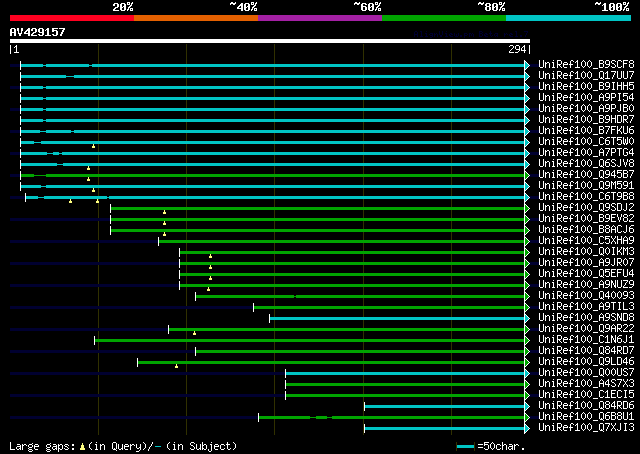Select hit UniRef100_A4S7X3
Image resolution: width=640 pixels, height=454 pixels.
click(586, 384)
